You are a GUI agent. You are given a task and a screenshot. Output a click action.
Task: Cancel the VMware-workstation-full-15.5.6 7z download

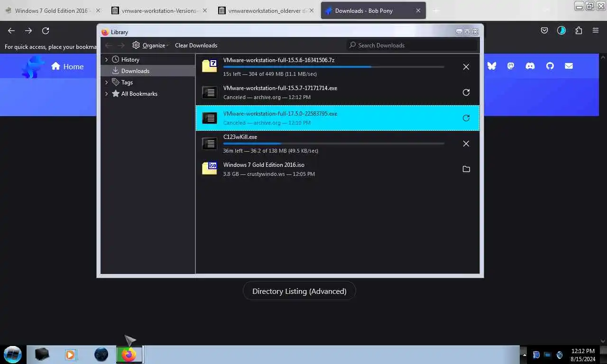466,67
